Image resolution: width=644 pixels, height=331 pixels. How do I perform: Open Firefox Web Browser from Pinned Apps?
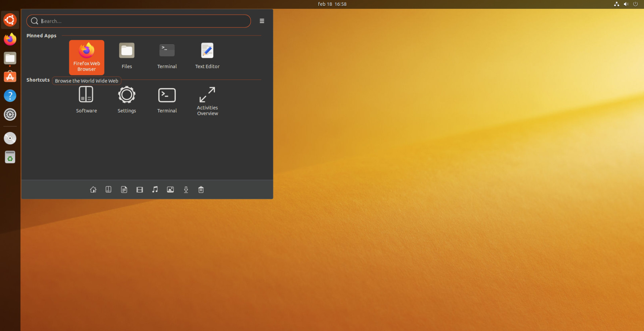click(86, 57)
